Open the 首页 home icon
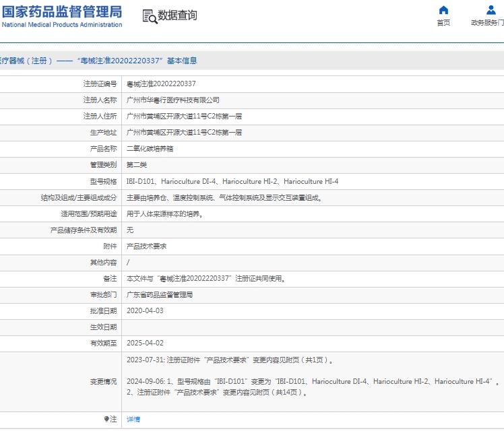The image size is (504, 431). click(443, 10)
